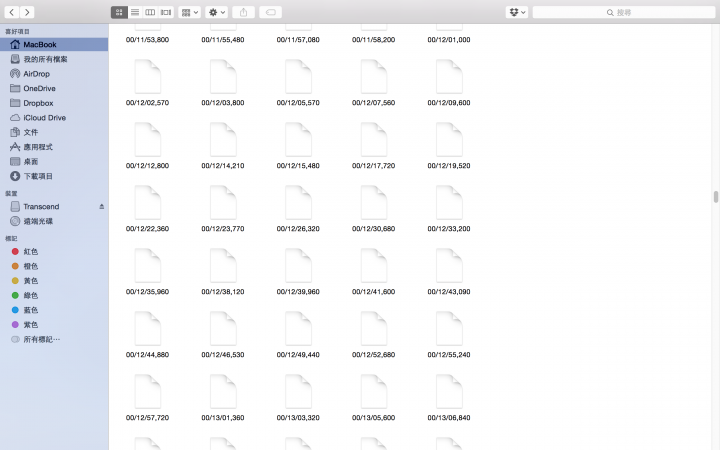
Task: Select file icon 00/12/05,570
Action: pyautogui.click(x=298, y=77)
